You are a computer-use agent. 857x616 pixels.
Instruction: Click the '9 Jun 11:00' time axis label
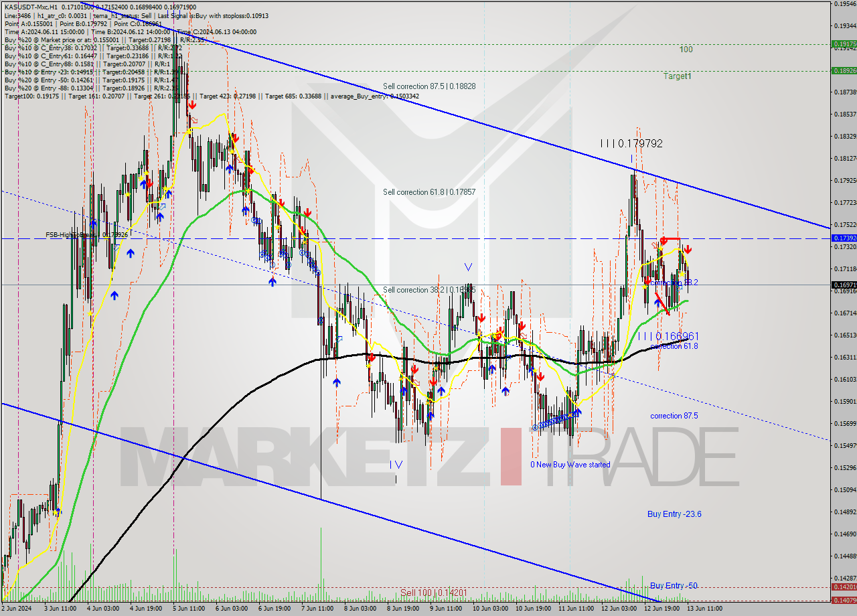[446, 609]
